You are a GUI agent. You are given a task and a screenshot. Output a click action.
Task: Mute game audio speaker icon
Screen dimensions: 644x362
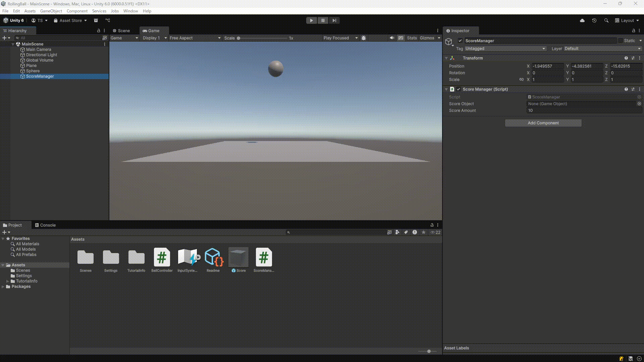tap(392, 38)
